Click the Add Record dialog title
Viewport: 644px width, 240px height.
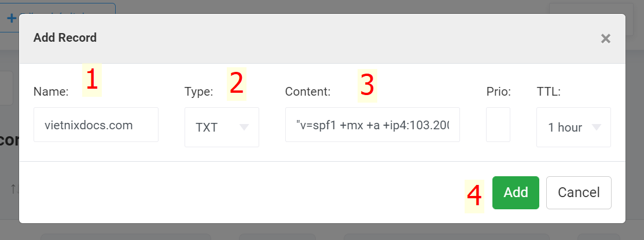pos(65,38)
